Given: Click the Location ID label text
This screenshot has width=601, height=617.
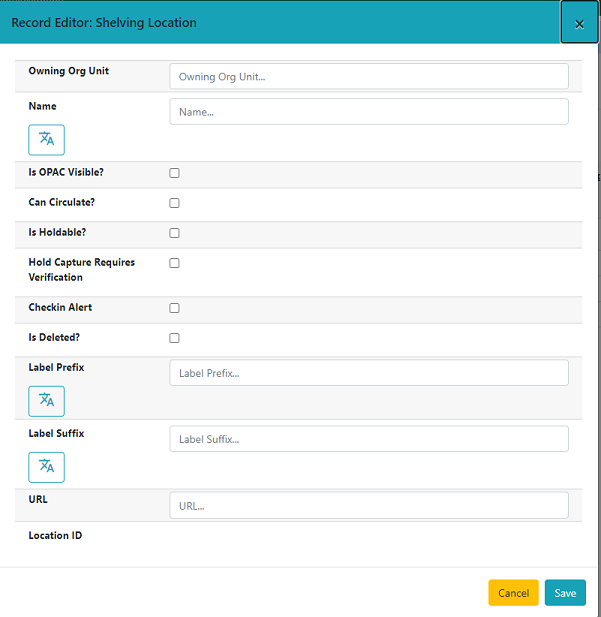Looking at the screenshot, I should click(x=55, y=536).
